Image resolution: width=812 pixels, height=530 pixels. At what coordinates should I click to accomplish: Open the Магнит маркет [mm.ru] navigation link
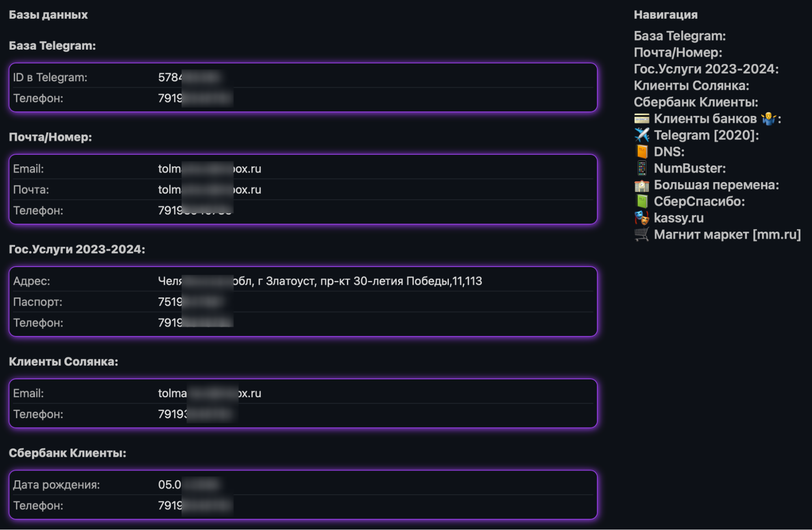coord(727,235)
